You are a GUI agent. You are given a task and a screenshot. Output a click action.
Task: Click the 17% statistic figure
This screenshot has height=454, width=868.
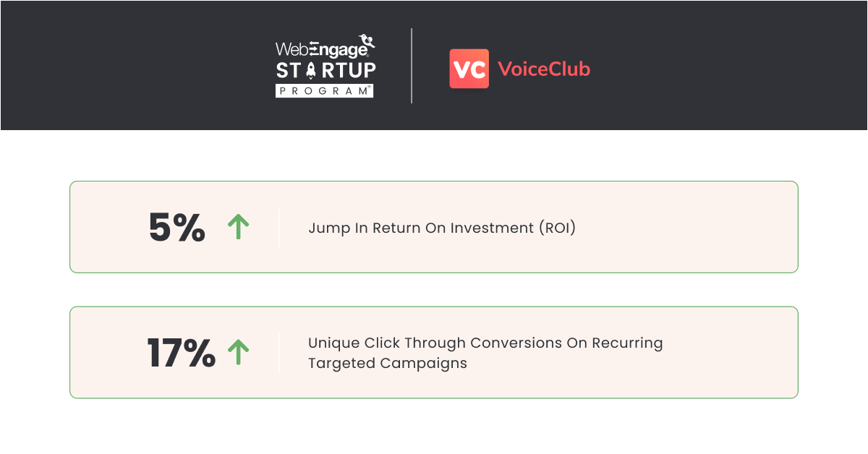point(181,353)
